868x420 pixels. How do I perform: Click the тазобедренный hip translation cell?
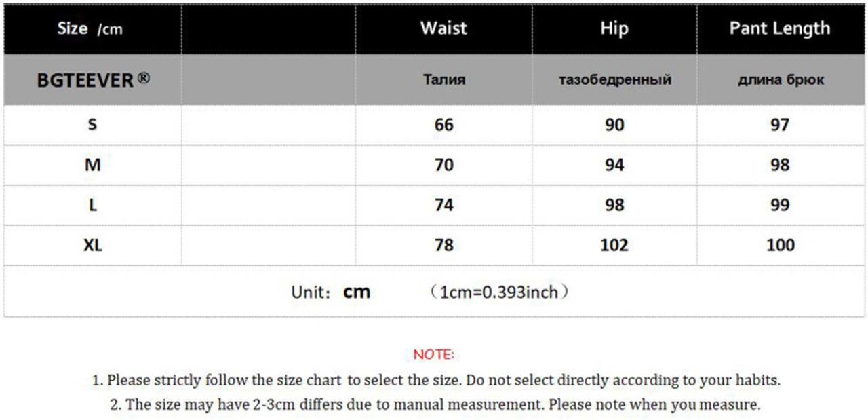click(614, 80)
